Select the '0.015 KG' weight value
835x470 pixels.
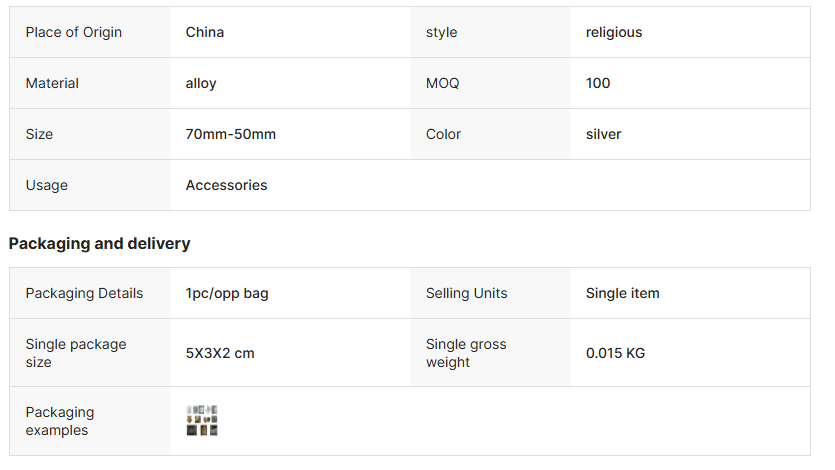pos(615,353)
